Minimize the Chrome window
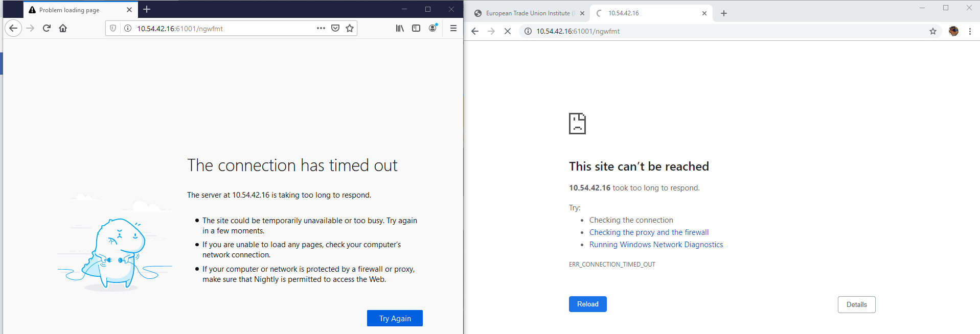 click(922, 8)
